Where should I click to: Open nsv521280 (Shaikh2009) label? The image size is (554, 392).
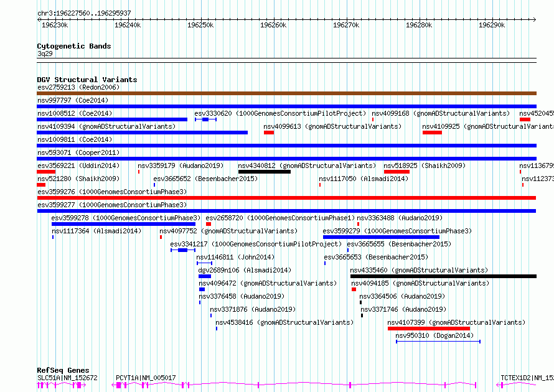(78, 179)
